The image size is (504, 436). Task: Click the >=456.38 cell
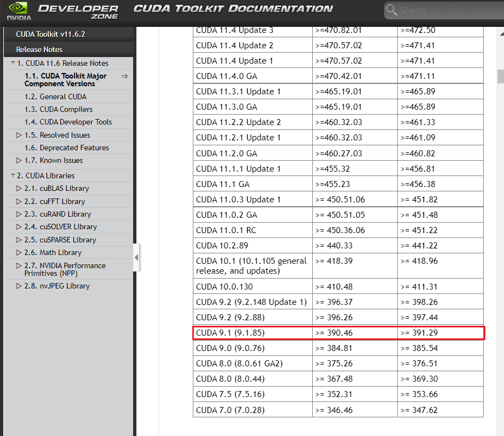tap(440, 184)
